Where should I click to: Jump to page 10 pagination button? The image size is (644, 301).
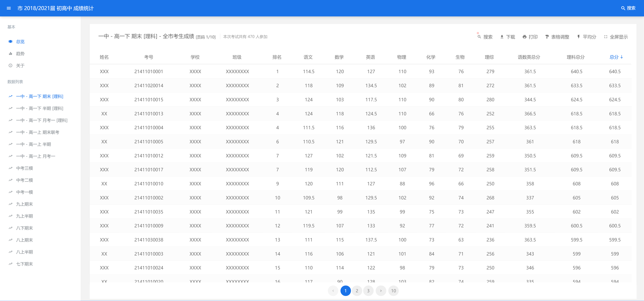pyautogui.click(x=394, y=291)
